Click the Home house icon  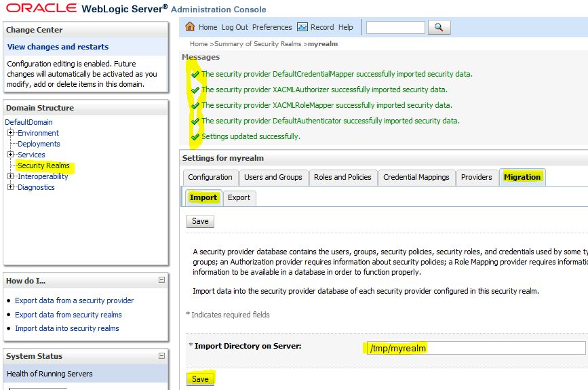pos(190,26)
